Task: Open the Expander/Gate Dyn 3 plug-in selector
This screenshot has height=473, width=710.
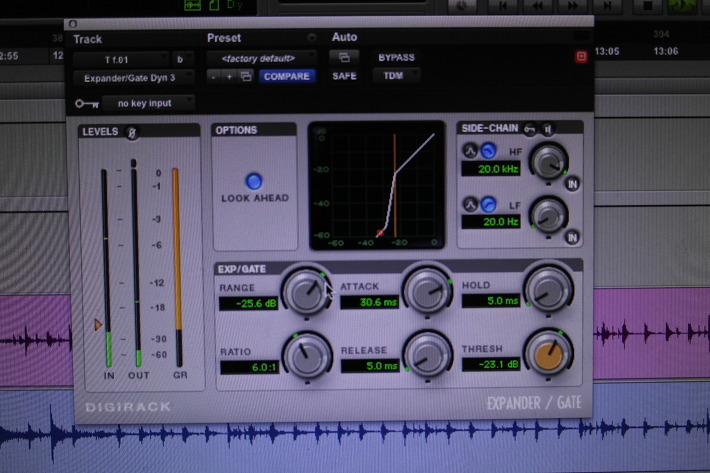Action: (x=134, y=78)
